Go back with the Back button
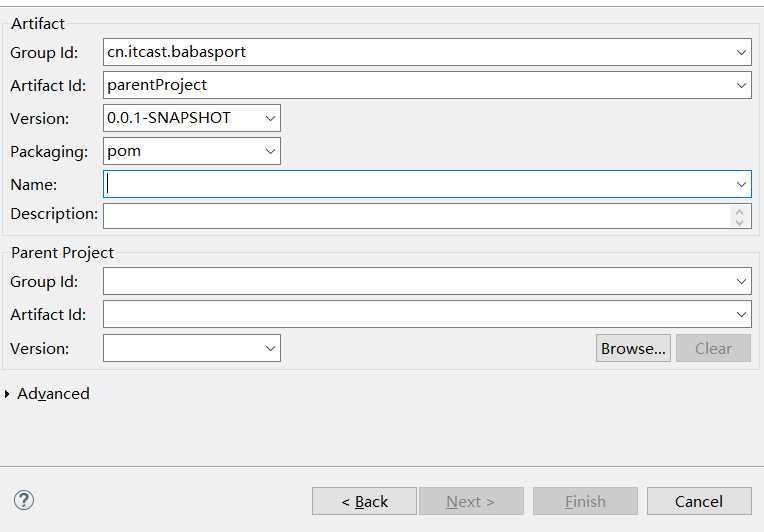 pyautogui.click(x=364, y=501)
